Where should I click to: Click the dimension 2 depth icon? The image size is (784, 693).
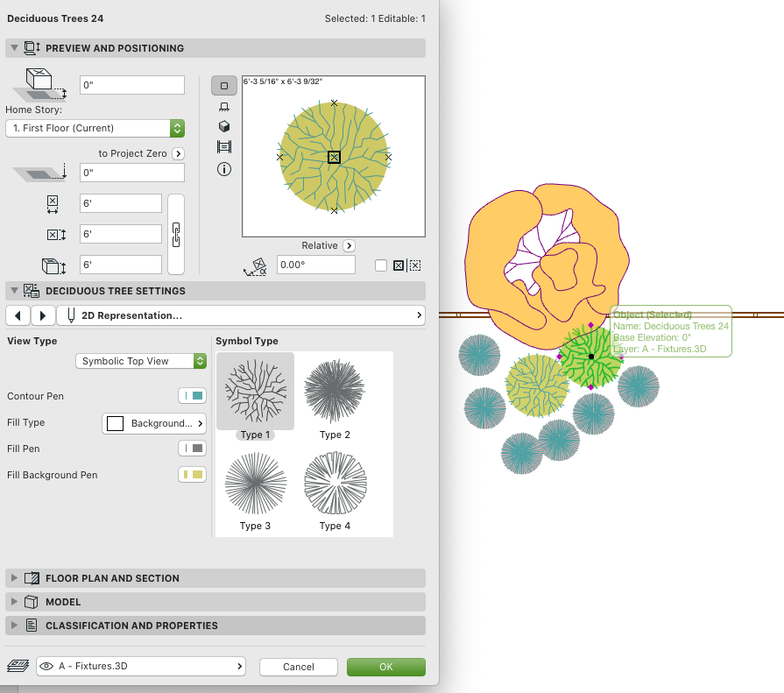tap(56, 235)
